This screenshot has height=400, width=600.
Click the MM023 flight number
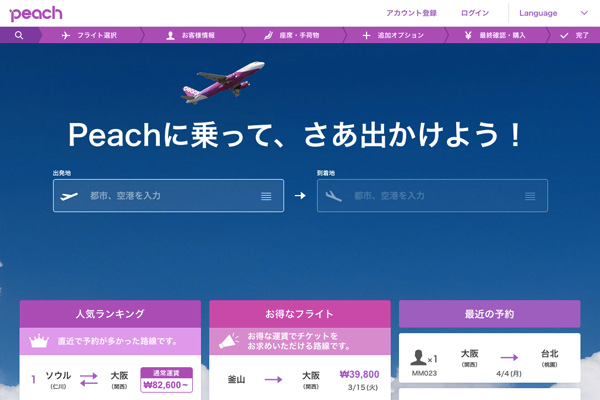(x=424, y=373)
